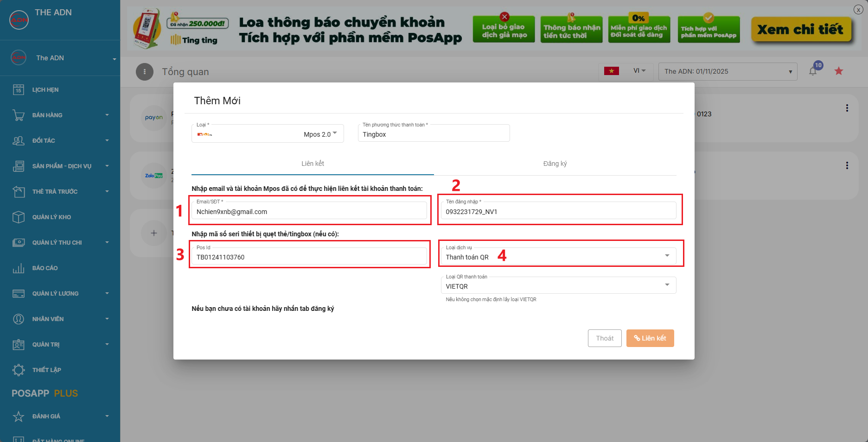The height and width of the screenshot is (442, 868).
Task: Open the Loại Mpos 2.0 dropdown
Action: (x=268, y=134)
